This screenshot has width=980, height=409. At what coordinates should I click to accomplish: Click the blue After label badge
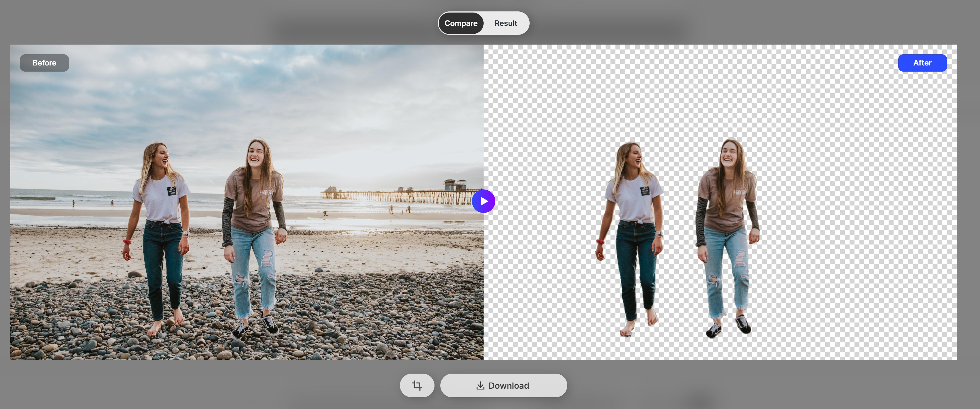(x=922, y=63)
